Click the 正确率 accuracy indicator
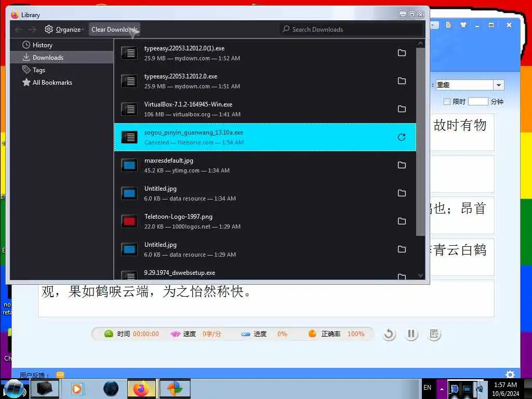Screen dimensions: 532x399 point(336,334)
